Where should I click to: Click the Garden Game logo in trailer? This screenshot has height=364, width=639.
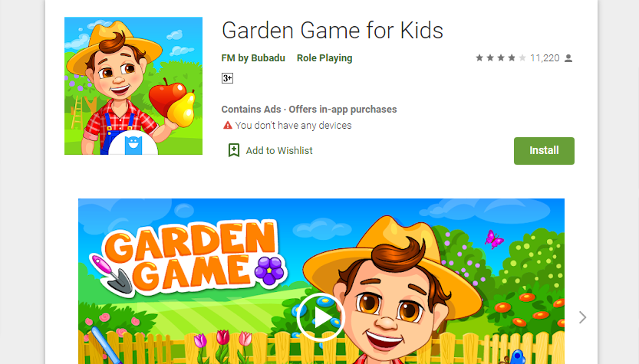pyautogui.click(x=189, y=257)
